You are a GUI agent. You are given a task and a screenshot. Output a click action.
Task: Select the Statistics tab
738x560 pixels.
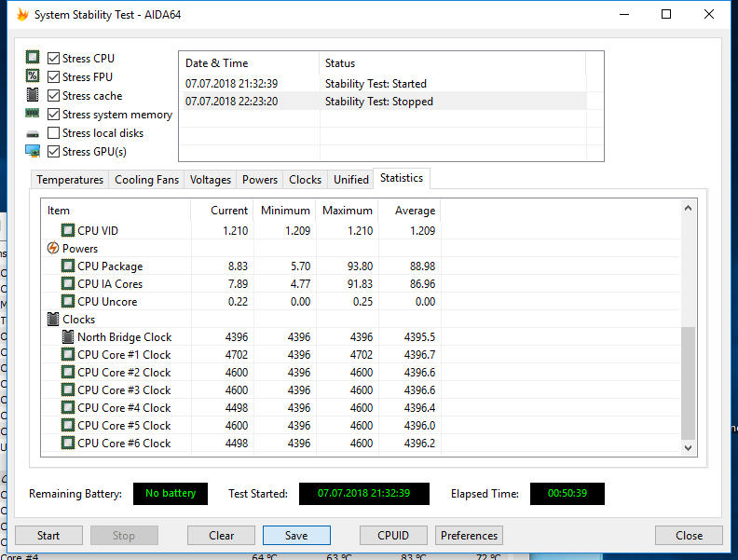click(402, 178)
